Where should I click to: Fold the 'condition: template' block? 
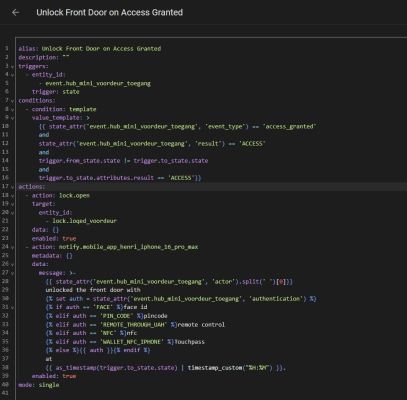12,109
